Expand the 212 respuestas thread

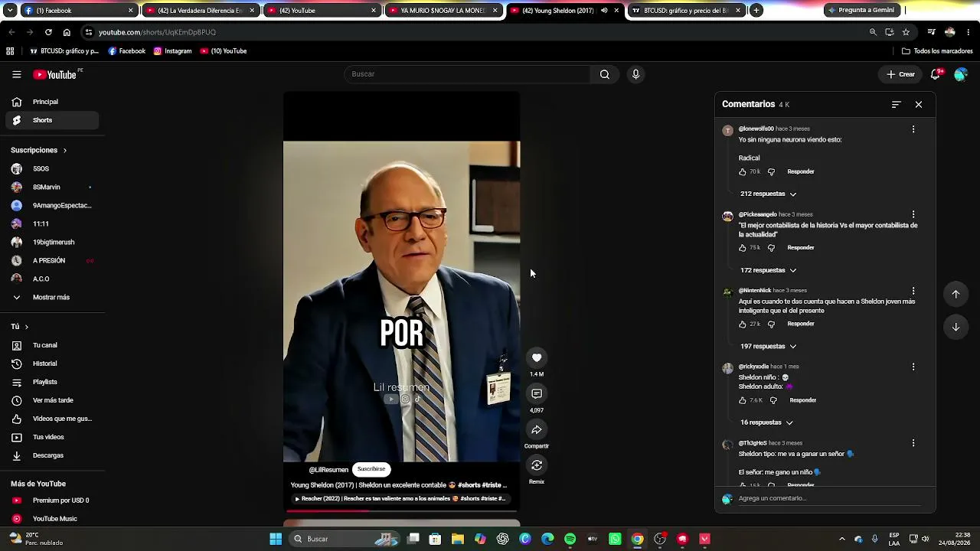click(x=768, y=194)
